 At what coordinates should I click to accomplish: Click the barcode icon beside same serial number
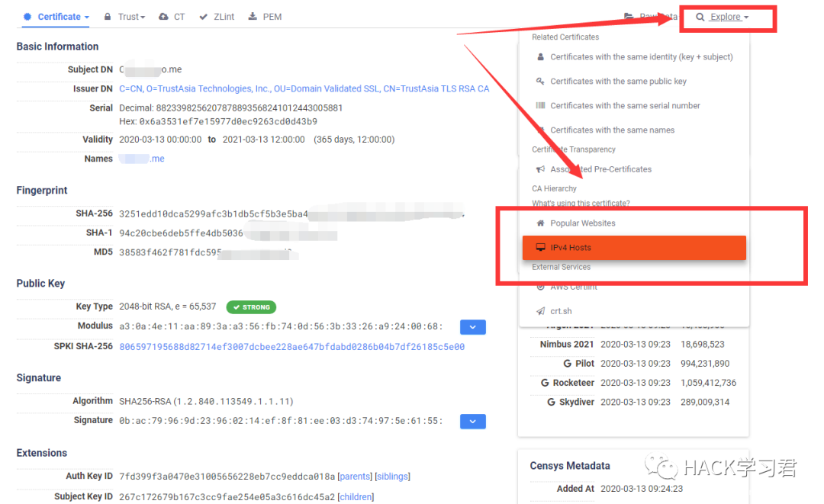click(x=540, y=105)
